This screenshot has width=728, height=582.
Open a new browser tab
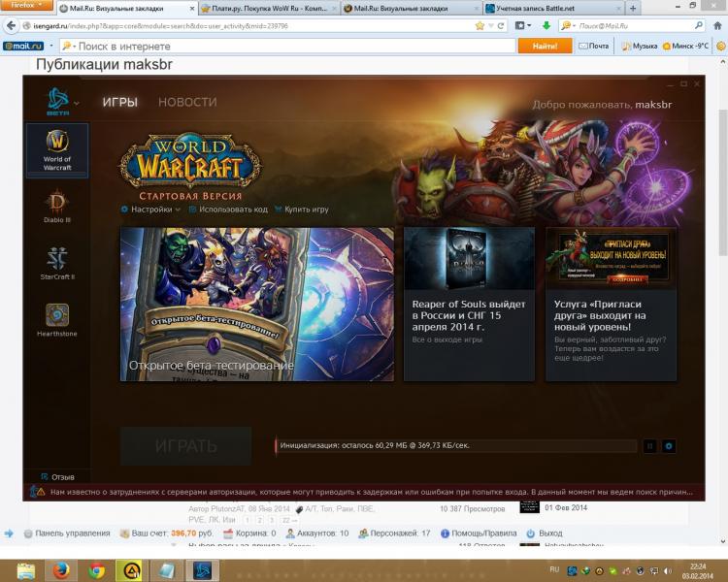click(633, 9)
